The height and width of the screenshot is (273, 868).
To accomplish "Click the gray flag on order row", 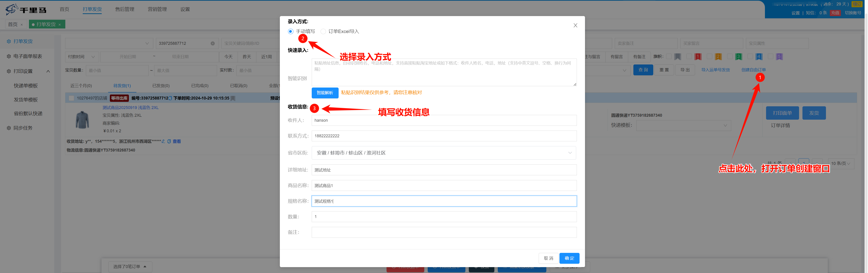I will 233,98.
